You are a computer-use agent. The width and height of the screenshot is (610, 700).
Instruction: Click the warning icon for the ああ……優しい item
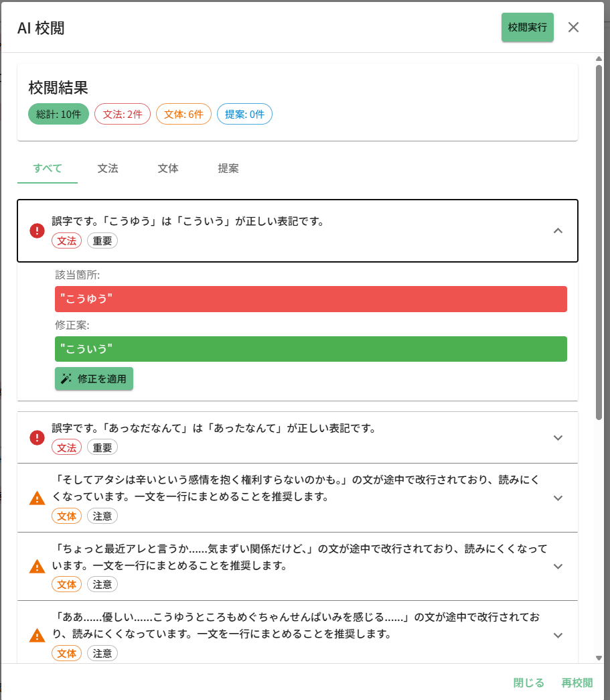(37, 635)
